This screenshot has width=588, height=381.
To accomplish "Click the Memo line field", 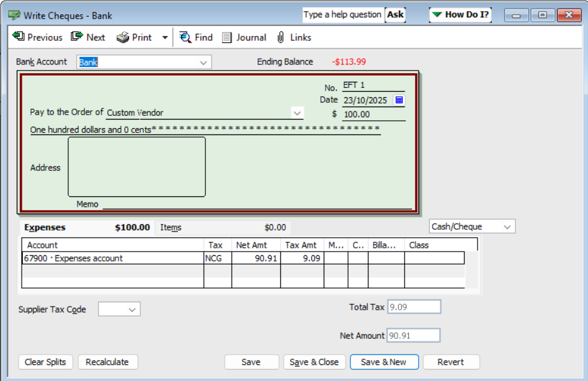I will 257,204.
